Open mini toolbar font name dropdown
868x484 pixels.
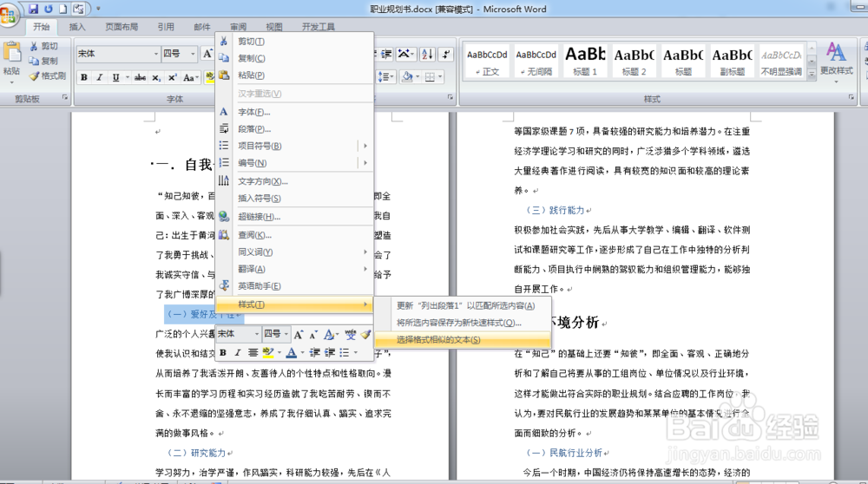tap(256, 334)
